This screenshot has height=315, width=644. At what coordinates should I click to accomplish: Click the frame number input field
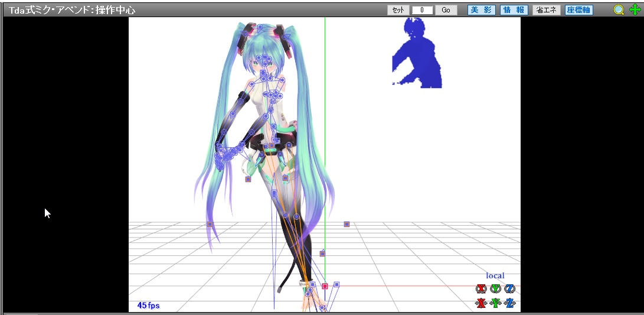(x=422, y=10)
